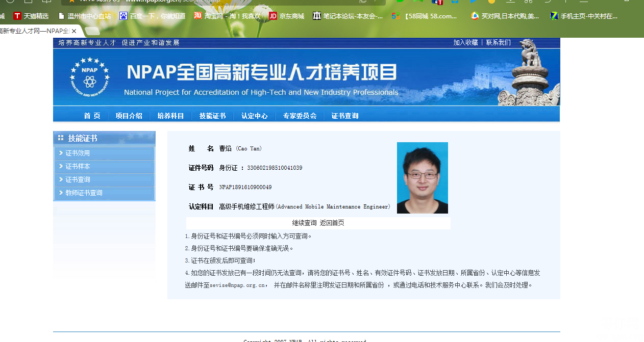Open 认定中心 from the navigation bar
This screenshot has width=644, height=342.
[x=254, y=116]
